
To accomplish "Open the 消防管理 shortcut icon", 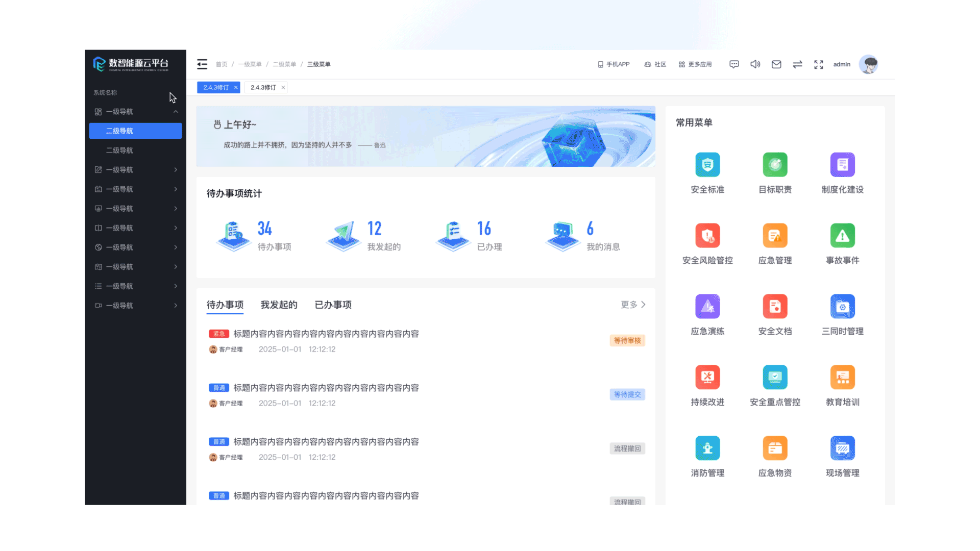I will tap(707, 448).
